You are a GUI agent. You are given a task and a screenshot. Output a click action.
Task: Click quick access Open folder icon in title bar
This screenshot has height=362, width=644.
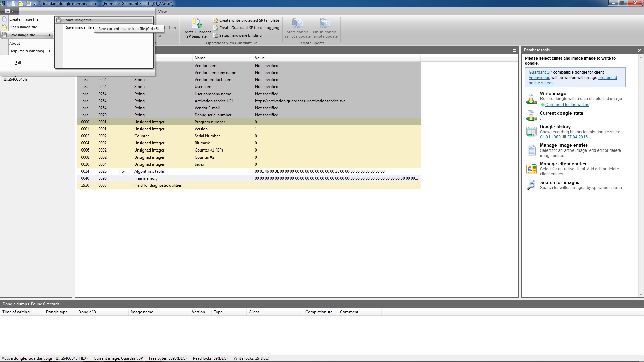click(21, 4)
